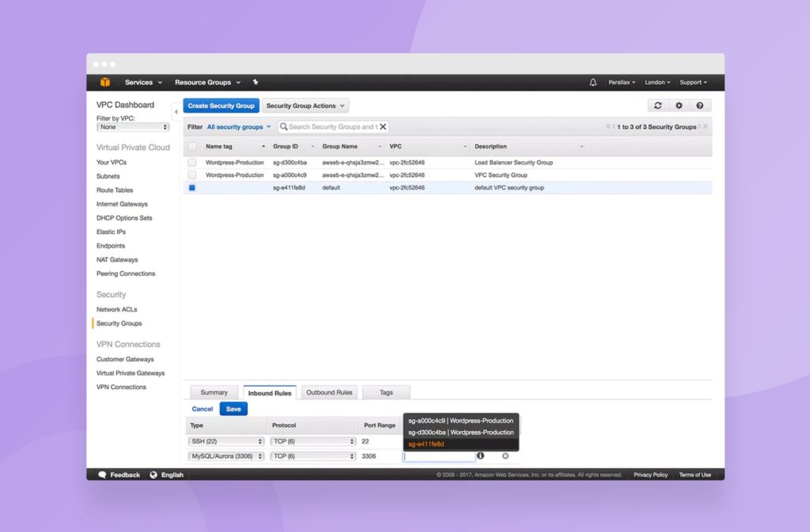Open the Privacy Policy link
Image resolution: width=810 pixels, height=532 pixels.
tap(650, 475)
